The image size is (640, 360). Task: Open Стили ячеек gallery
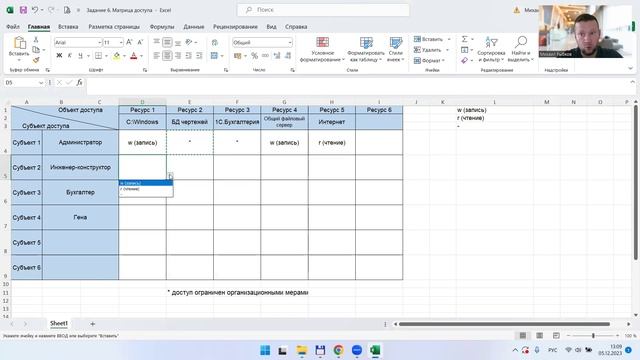[x=396, y=49]
